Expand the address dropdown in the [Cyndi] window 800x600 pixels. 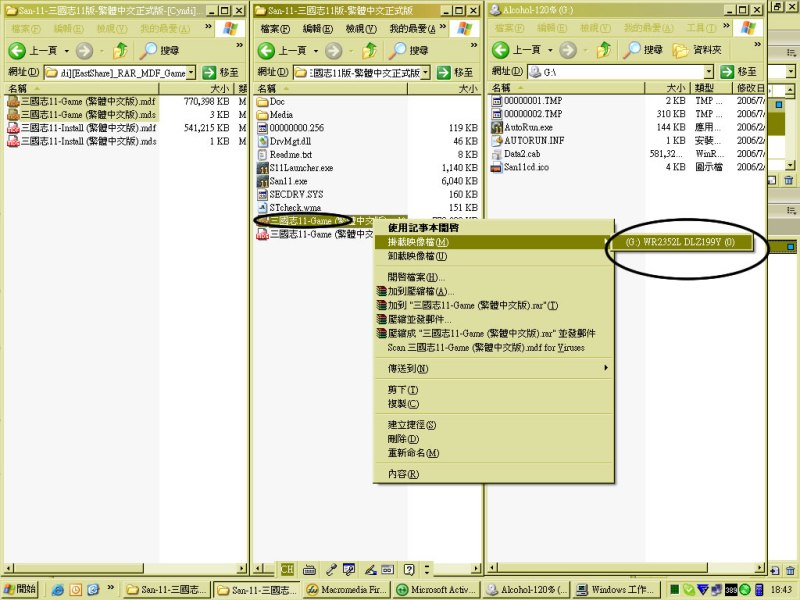click(x=191, y=73)
